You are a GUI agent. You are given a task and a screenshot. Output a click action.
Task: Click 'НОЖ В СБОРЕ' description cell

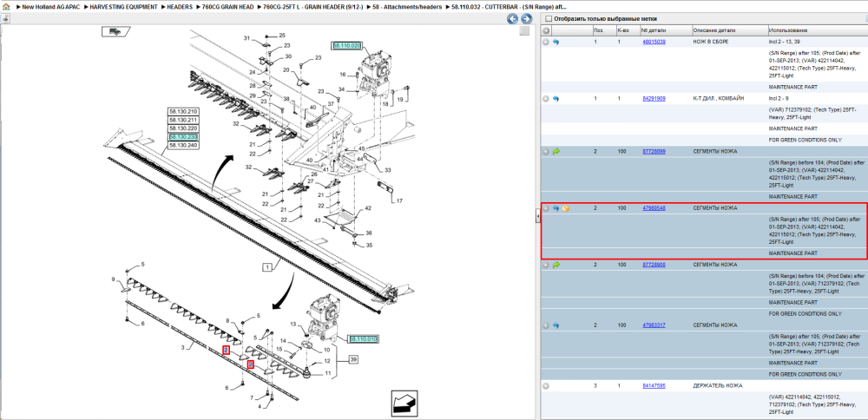pos(710,42)
